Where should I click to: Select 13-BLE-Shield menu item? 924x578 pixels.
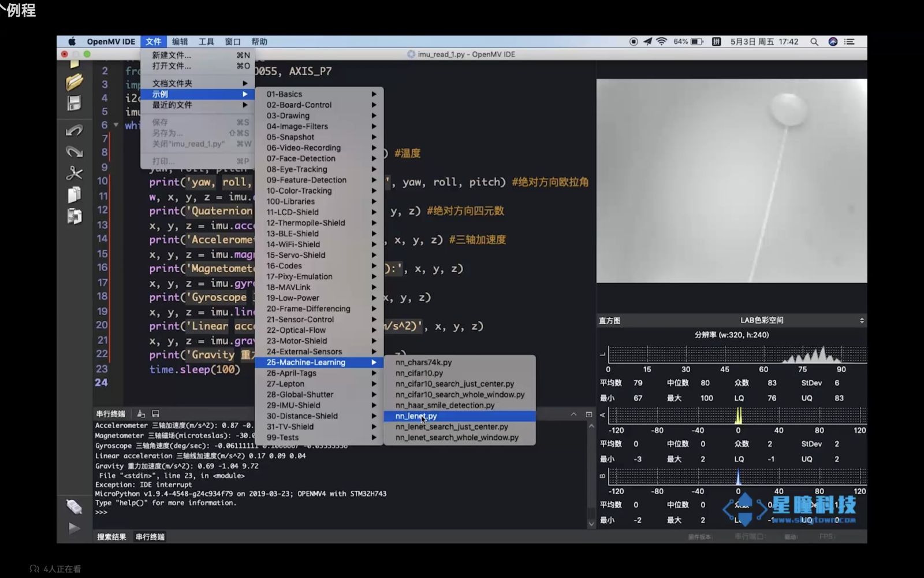pos(319,234)
